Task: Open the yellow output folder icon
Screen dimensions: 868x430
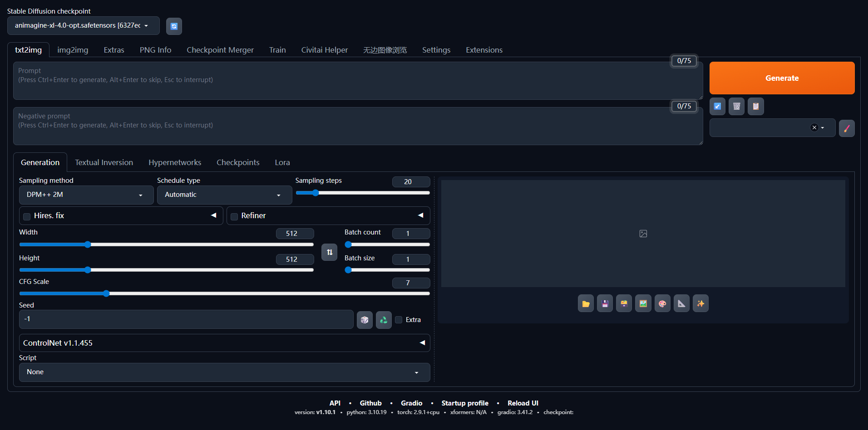Action: click(586, 303)
